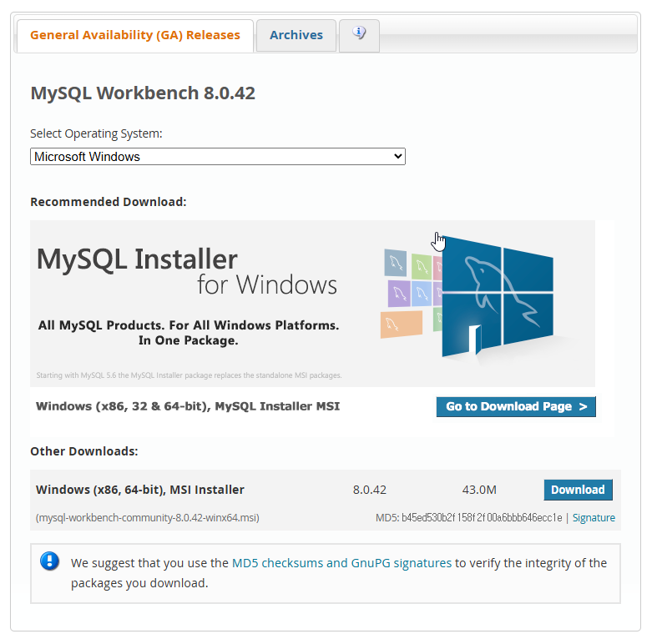The height and width of the screenshot is (644, 657).
Task: Follow the MD5 checksums and GnuPG signatures link
Action: 341,563
